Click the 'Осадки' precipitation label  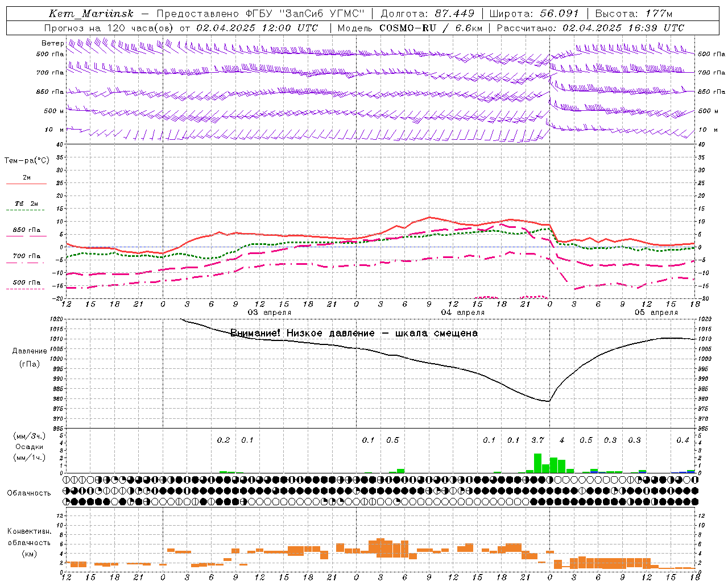pos(30,447)
